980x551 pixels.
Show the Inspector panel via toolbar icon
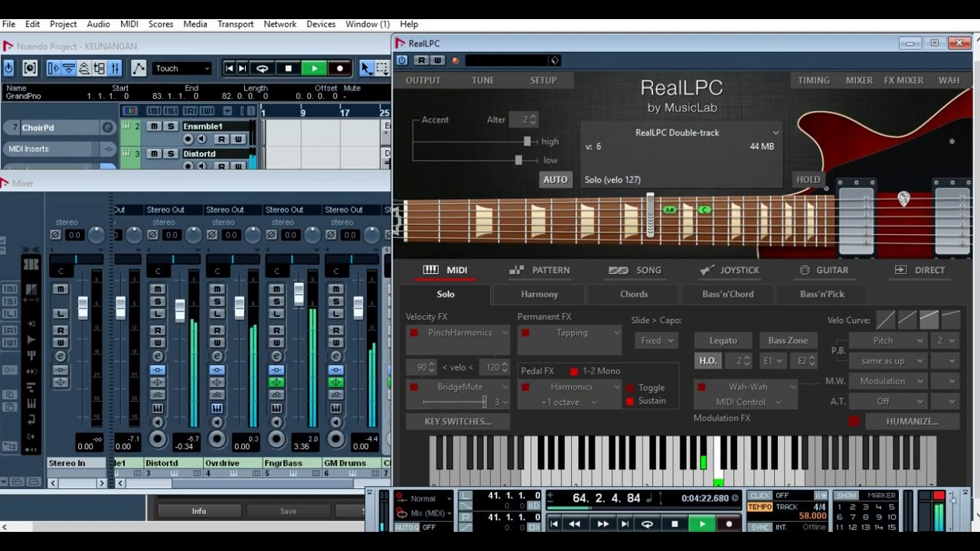point(54,68)
